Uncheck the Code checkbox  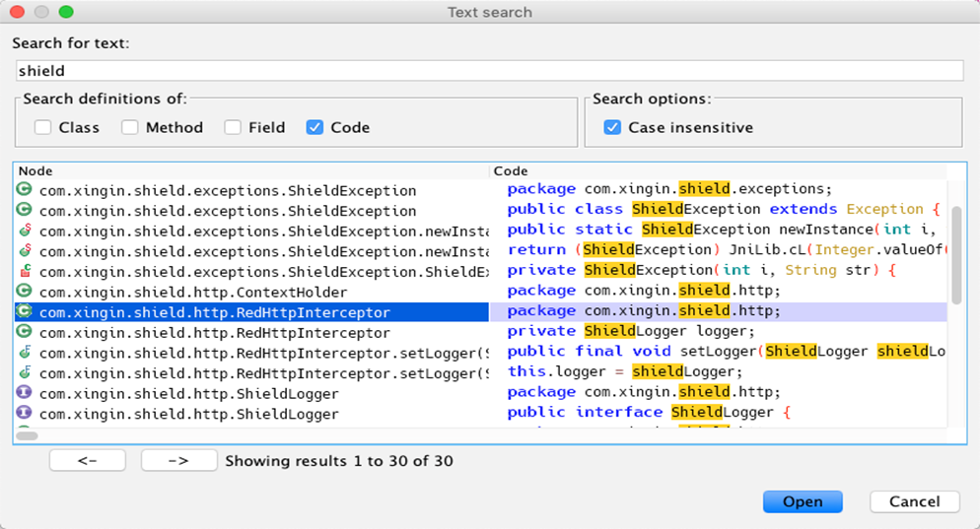pos(315,127)
